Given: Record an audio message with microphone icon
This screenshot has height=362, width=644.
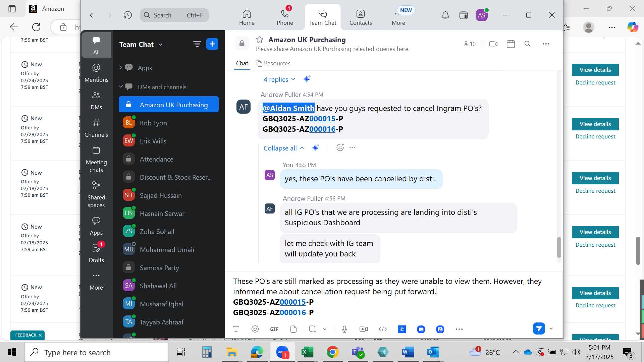Looking at the screenshot, I should point(344,329).
